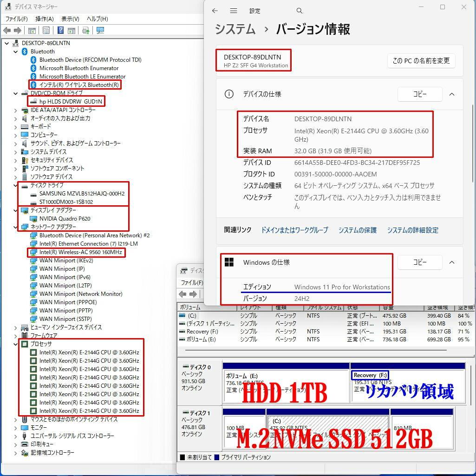This screenshot has width=476, height=476.
Task: Collapse the デバイスの仕様 section chevron
Action: (452, 94)
